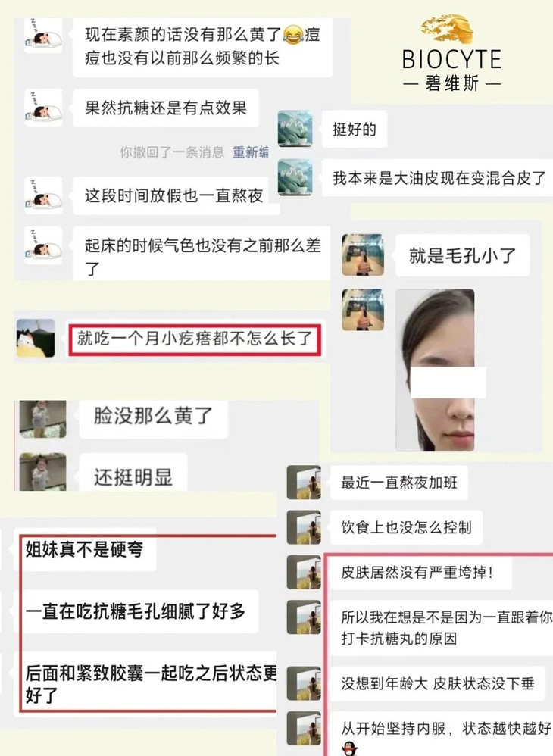553x756 pixels.
Task: Tap the child avatar beside 脸没那么黄了
Action: [x=42, y=419]
